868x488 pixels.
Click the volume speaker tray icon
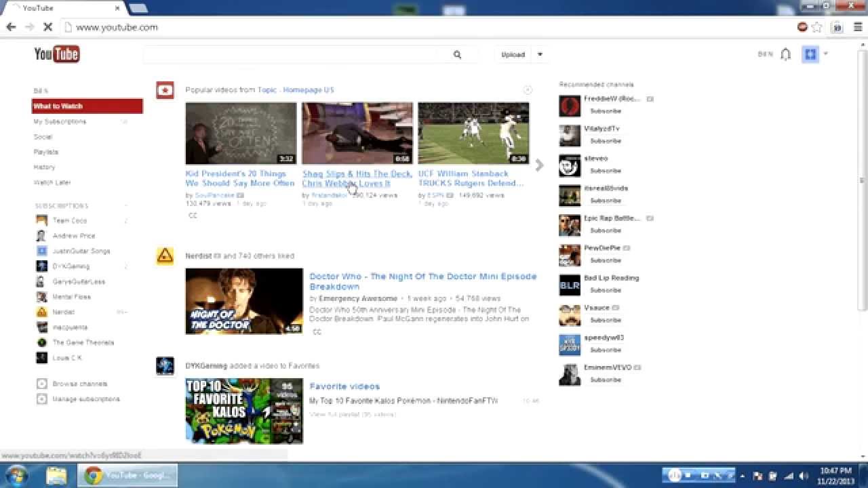tap(804, 476)
